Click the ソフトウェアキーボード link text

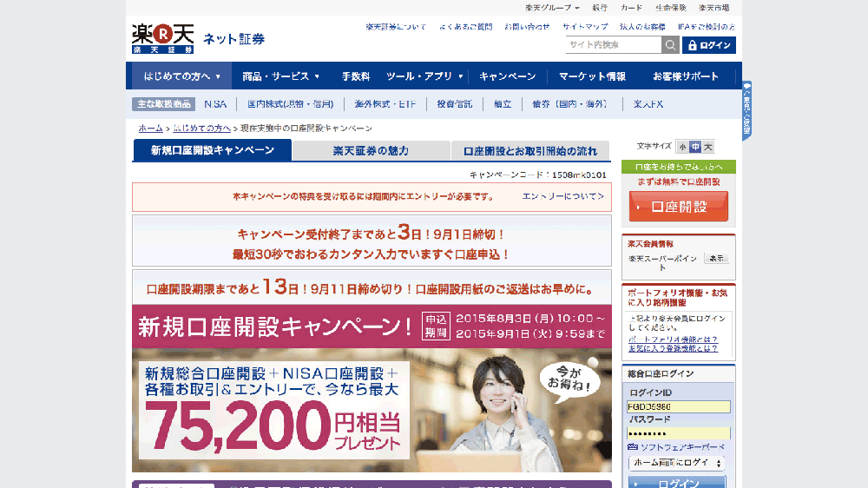(x=682, y=447)
